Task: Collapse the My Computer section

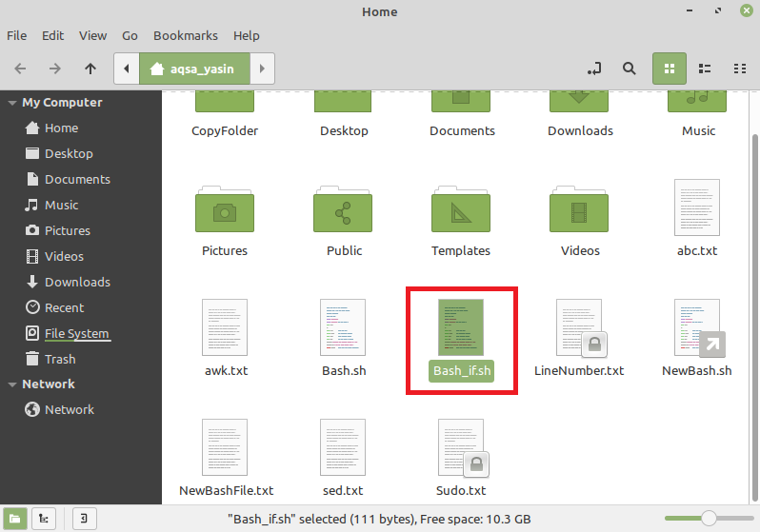Action: click(x=12, y=103)
